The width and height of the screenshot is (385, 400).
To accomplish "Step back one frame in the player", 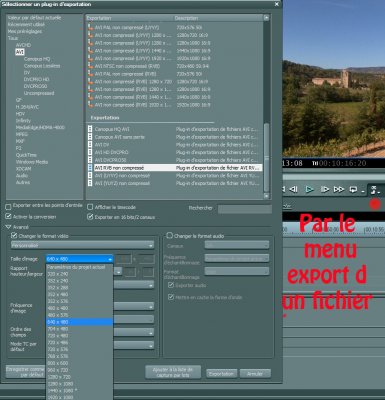I will (x=294, y=189).
